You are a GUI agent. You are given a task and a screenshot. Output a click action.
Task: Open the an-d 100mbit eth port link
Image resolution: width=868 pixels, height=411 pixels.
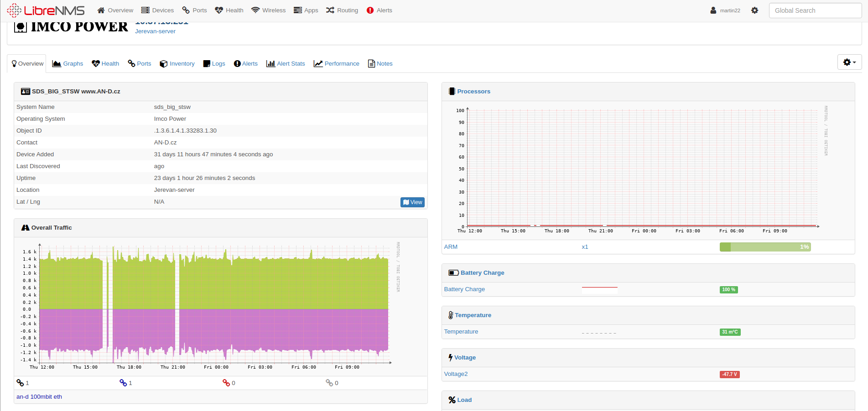[39, 397]
